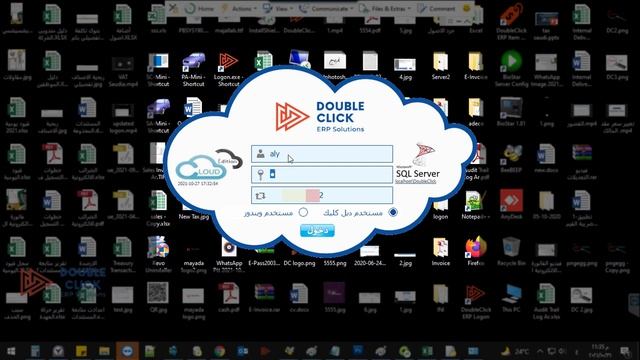The width and height of the screenshot is (640, 360).
Task: Select the Windows user radio button
Action: tap(303, 212)
